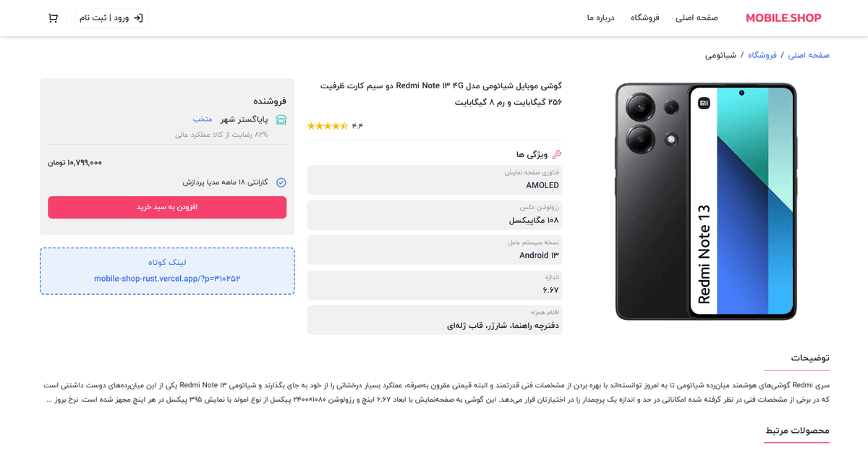Open the shopping cart icon
This screenshot has height=451, width=868.
[53, 18]
